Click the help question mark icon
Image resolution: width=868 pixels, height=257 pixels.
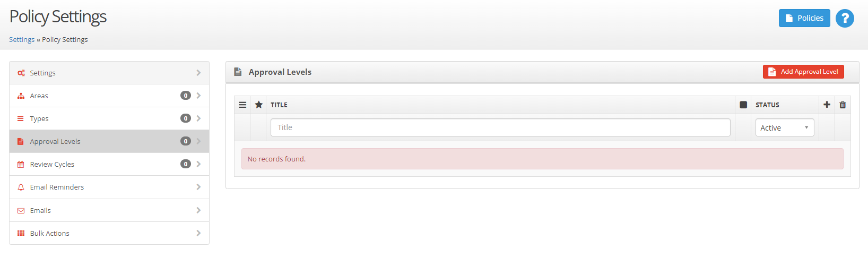pyautogui.click(x=845, y=19)
